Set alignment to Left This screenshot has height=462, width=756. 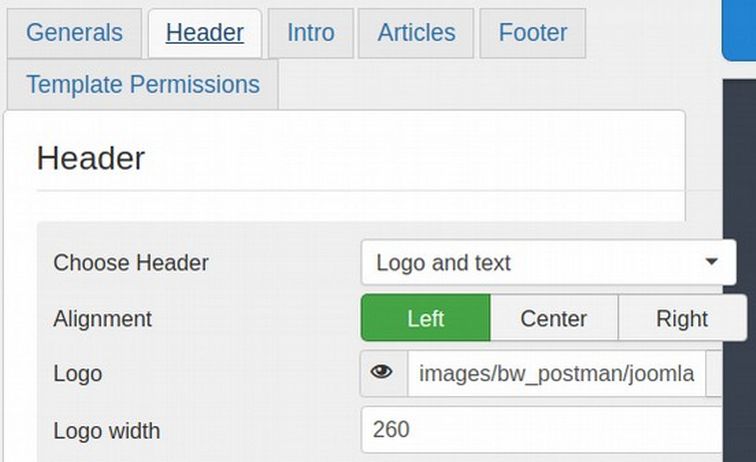[x=425, y=319]
